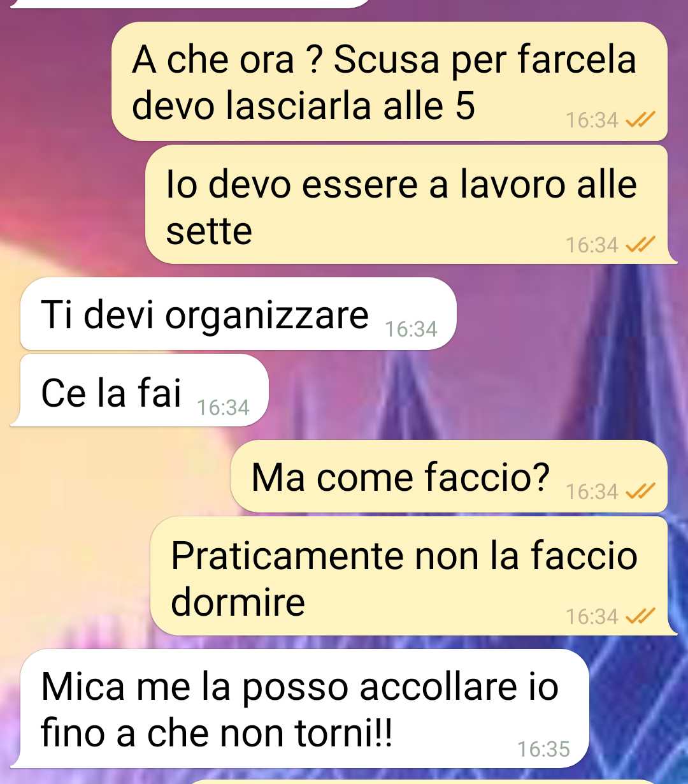Viewport: 688px width, 784px height.
Task: Tap the word 'dormire' in the yellow bubble
Action: click(x=238, y=602)
